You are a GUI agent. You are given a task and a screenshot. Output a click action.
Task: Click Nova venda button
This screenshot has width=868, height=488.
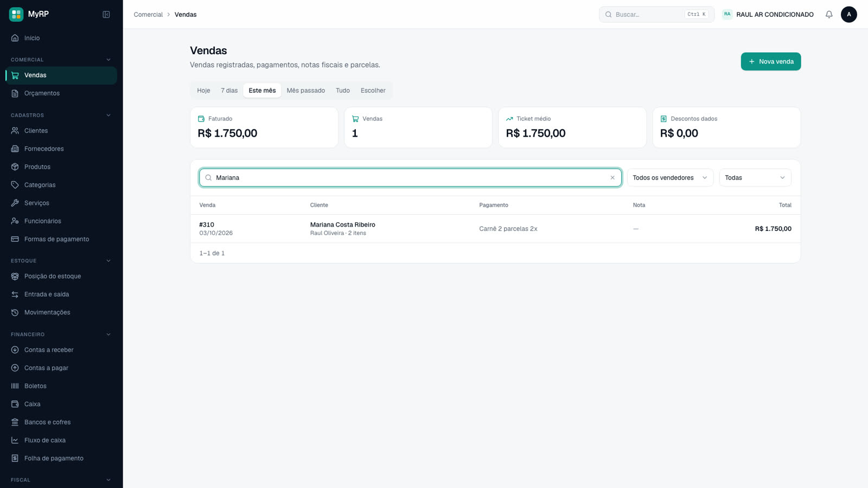[x=771, y=61]
